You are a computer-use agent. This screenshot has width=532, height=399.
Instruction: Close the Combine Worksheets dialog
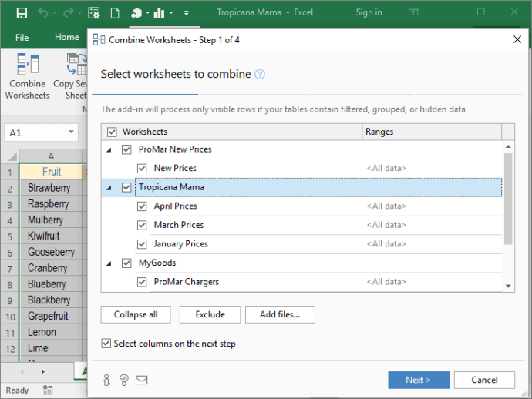[x=517, y=39]
